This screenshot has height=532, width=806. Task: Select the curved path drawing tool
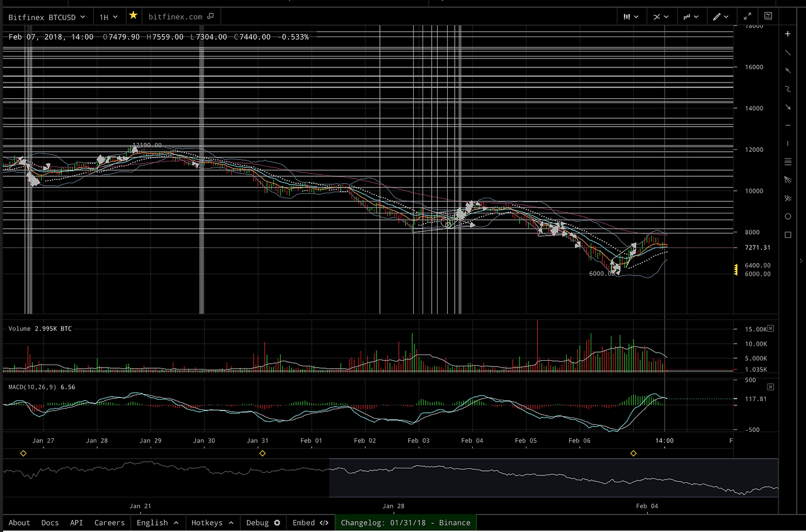[788, 89]
